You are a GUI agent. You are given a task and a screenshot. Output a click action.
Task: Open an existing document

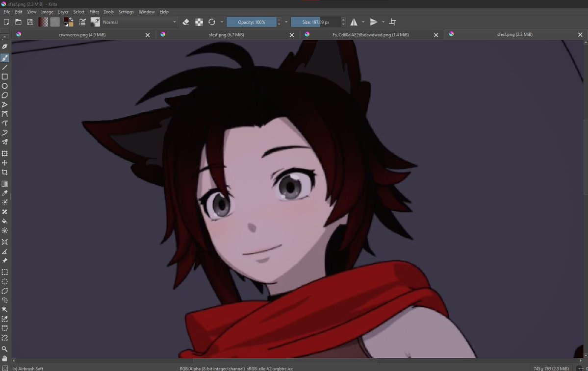18,22
